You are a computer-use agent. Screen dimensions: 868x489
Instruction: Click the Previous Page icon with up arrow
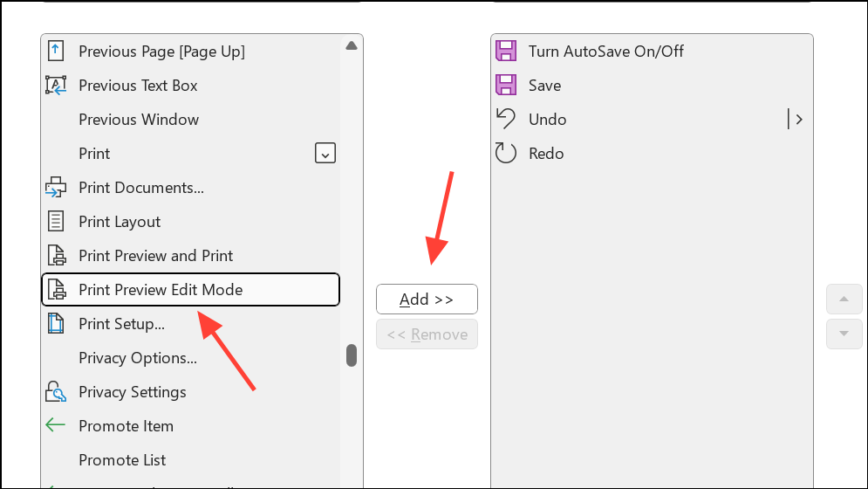click(x=55, y=51)
